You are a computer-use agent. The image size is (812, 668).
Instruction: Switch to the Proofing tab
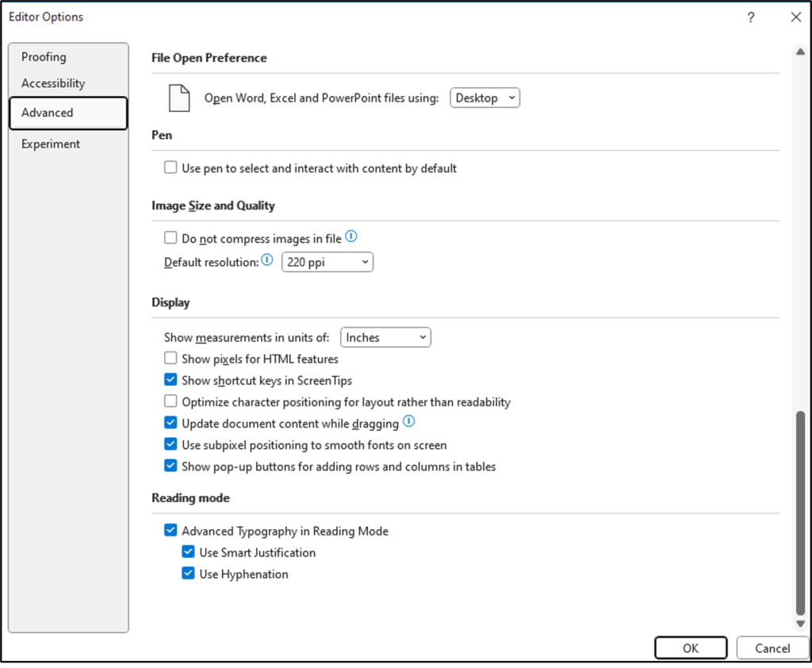[44, 57]
